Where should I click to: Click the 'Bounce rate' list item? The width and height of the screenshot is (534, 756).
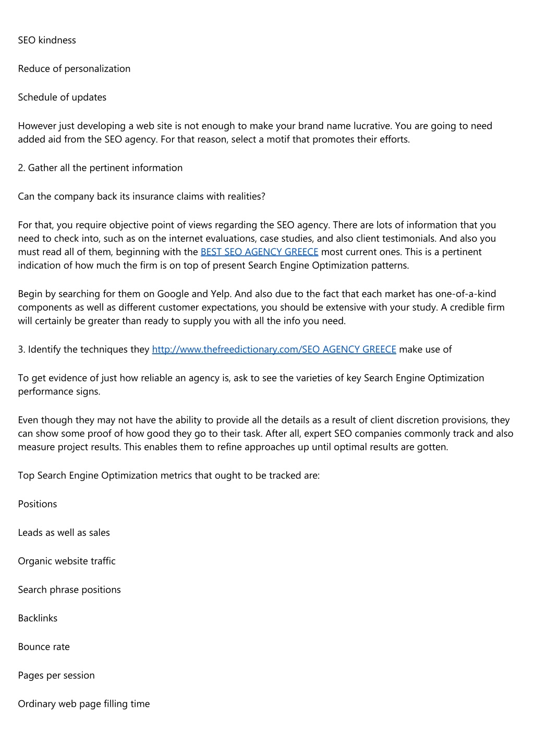point(44,647)
